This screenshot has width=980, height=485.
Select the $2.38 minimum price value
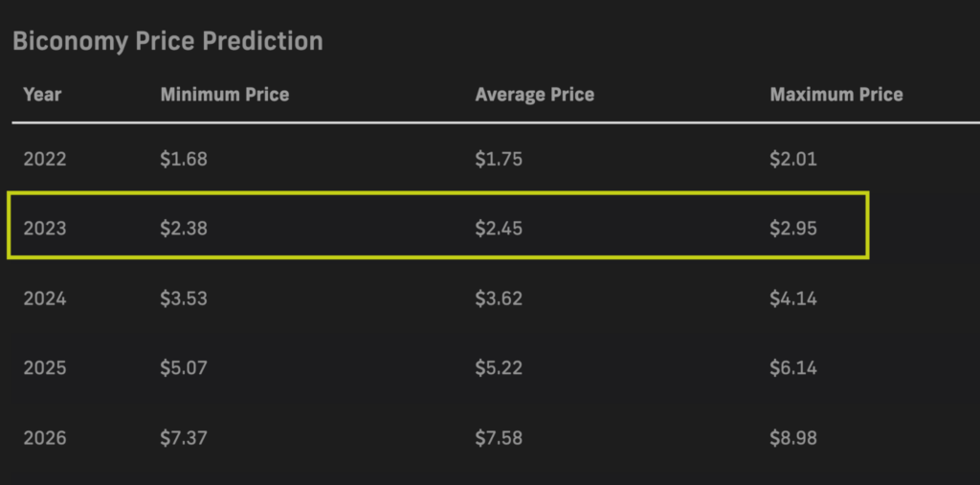[183, 228]
